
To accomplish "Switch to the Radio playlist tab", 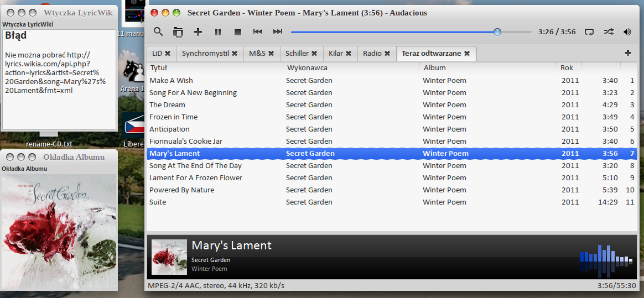I will point(372,54).
